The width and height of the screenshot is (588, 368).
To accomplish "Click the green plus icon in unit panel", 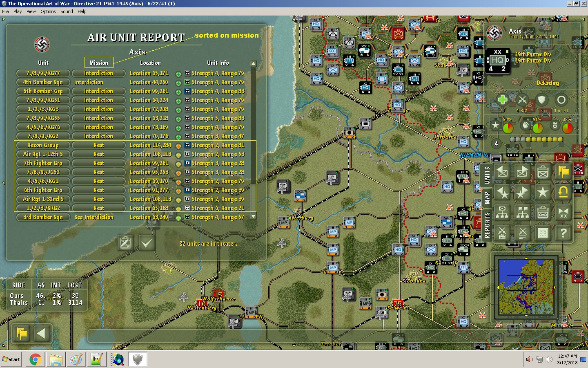I will (503, 99).
